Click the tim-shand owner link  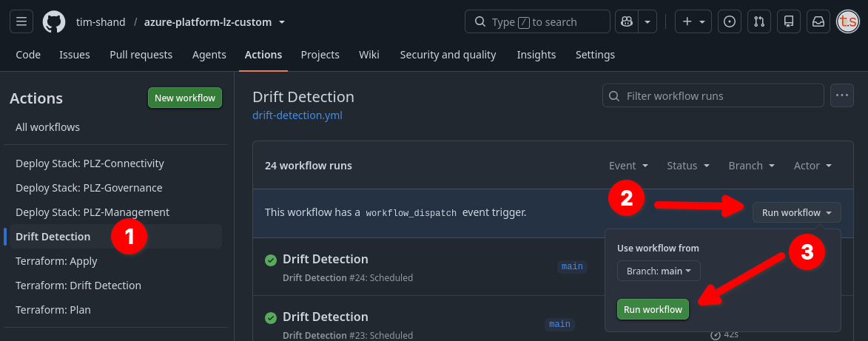(x=101, y=22)
